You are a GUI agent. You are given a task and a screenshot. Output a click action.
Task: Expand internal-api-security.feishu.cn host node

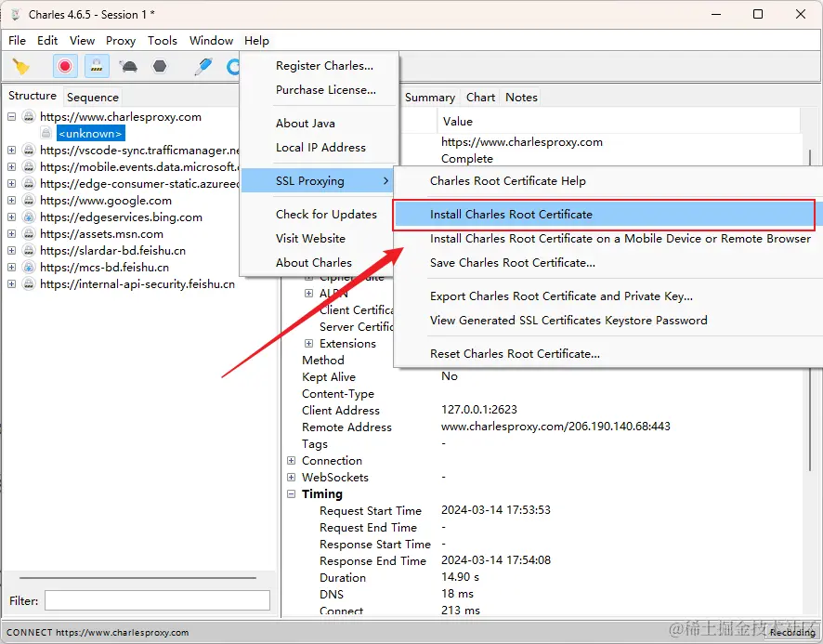coord(11,284)
